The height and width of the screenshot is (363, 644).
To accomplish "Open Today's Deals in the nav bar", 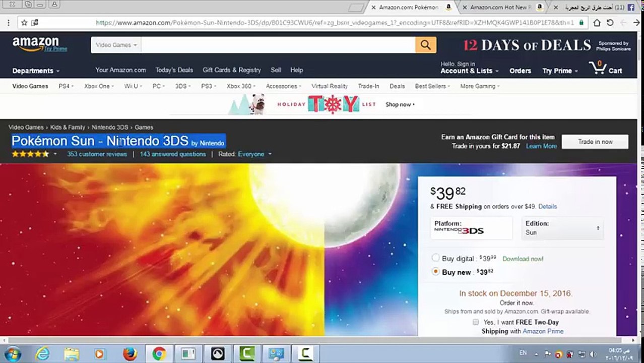I will (x=174, y=70).
